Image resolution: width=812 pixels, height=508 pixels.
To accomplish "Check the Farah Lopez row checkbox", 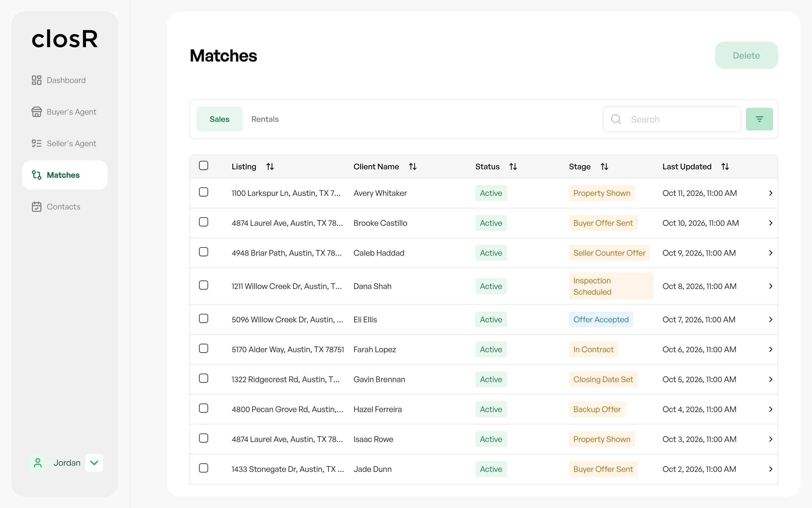I will coord(204,349).
